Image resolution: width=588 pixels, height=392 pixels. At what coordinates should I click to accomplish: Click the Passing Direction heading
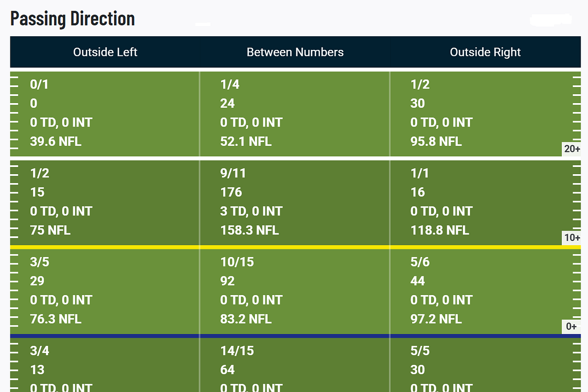[72, 19]
